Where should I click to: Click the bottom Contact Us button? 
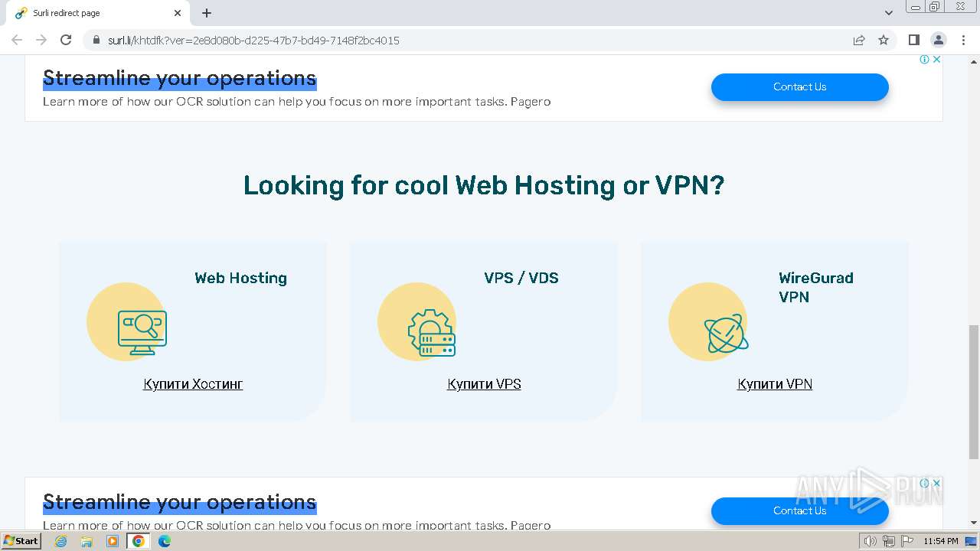(799, 510)
